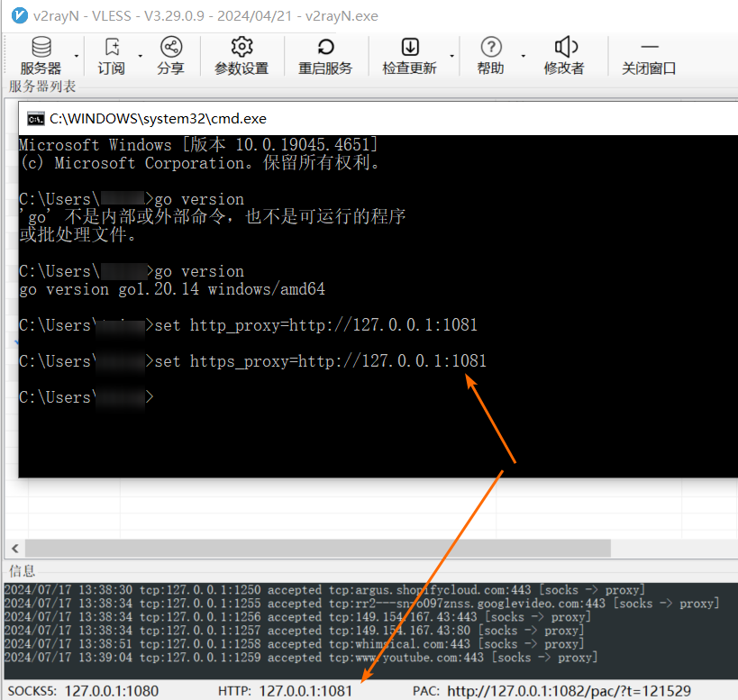
Task: Click the server list scrollbar left arrow
Action: (x=14, y=548)
